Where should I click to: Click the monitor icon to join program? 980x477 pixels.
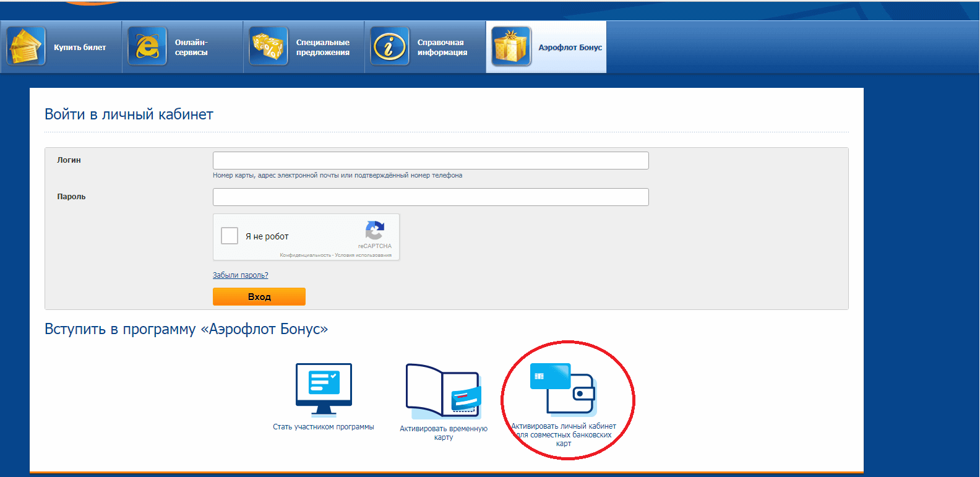click(324, 389)
